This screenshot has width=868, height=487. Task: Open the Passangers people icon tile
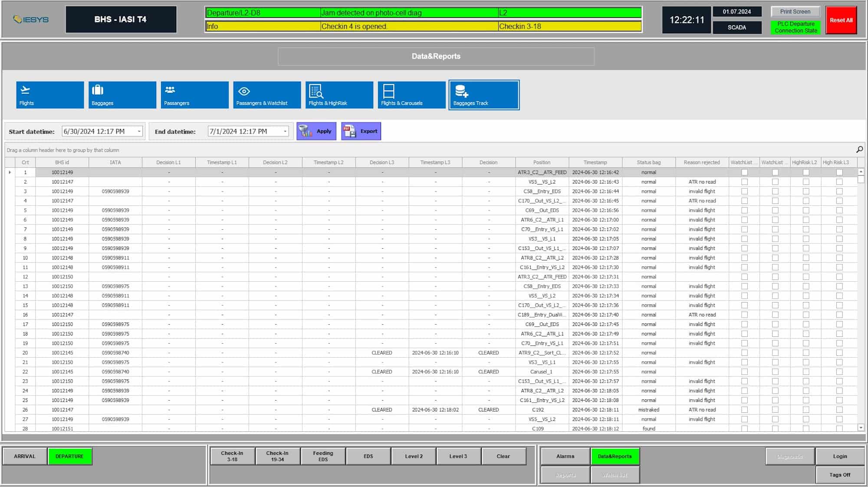pyautogui.click(x=194, y=95)
